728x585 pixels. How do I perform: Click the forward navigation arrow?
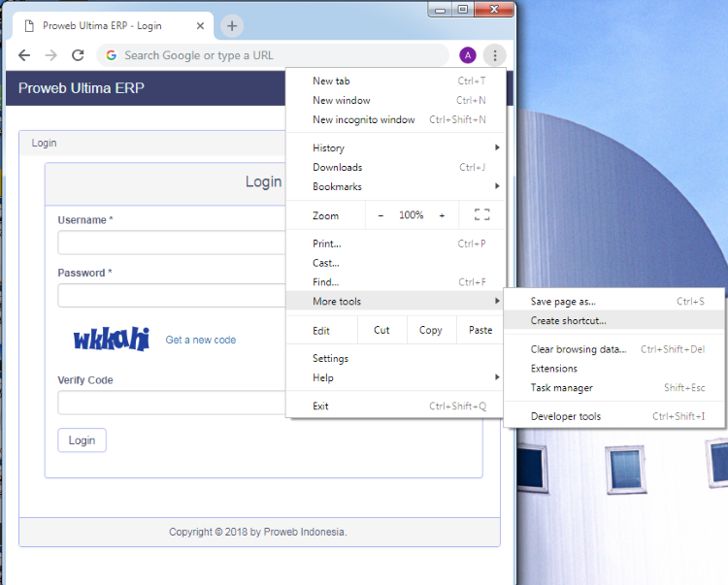tap(51, 55)
